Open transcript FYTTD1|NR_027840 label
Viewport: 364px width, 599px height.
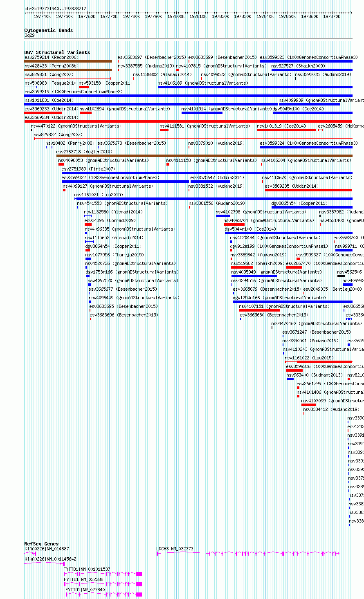85,590
